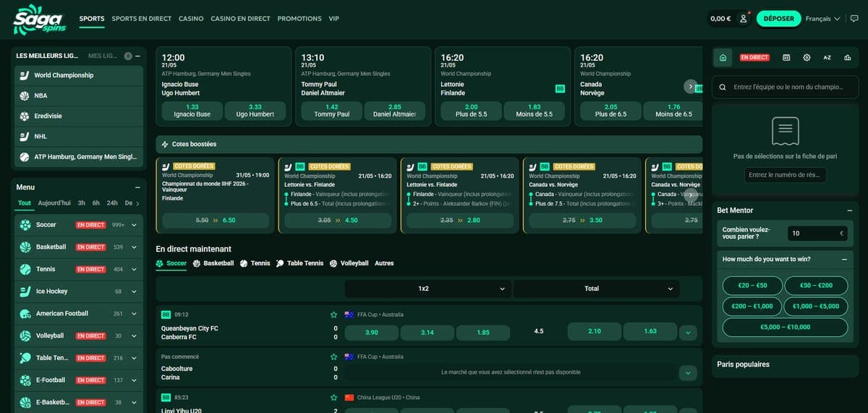Expand the Basketball menu row chevron
The width and height of the screenshot is (868, 413).
coord(134,247)
